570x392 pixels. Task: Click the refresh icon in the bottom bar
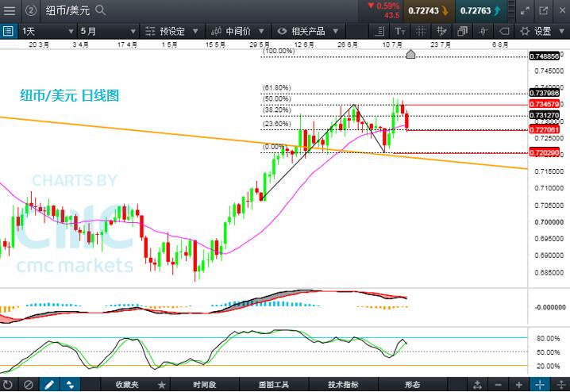click(x=8, y=385)
